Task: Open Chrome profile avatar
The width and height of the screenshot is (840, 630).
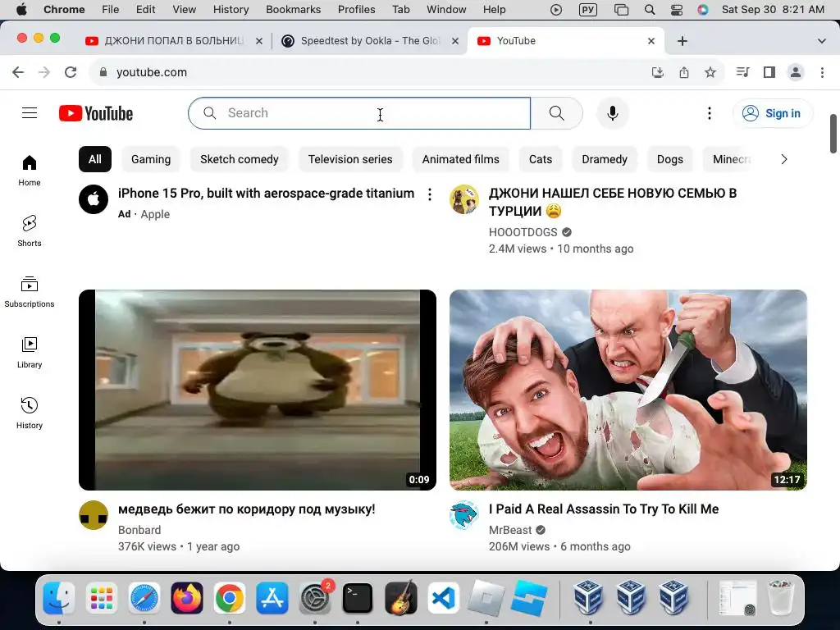Action: pos(796,72)
